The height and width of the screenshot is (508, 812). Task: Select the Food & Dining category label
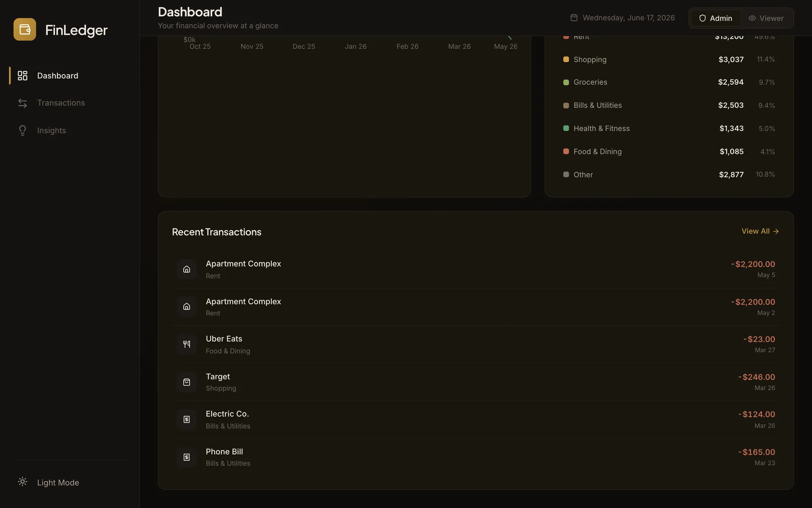point(597,151)
